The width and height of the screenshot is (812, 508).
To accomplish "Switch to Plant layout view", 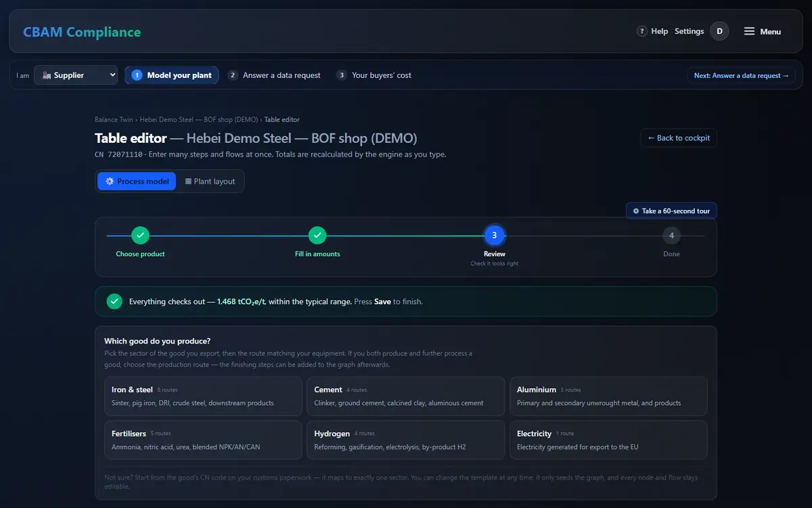I will pyautogui.click(x=210, y=182).
